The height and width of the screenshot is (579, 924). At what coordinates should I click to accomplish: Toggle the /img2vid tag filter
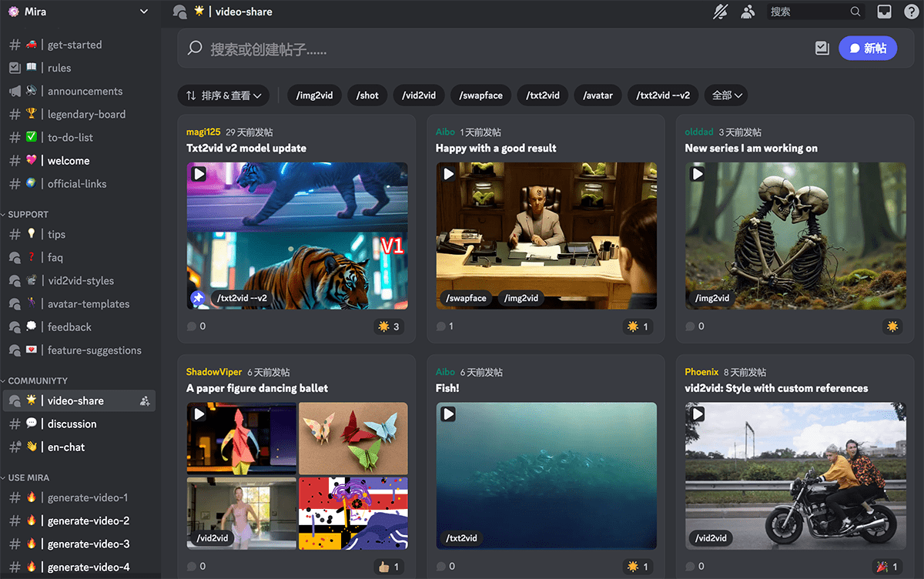[x=314, y=95]
